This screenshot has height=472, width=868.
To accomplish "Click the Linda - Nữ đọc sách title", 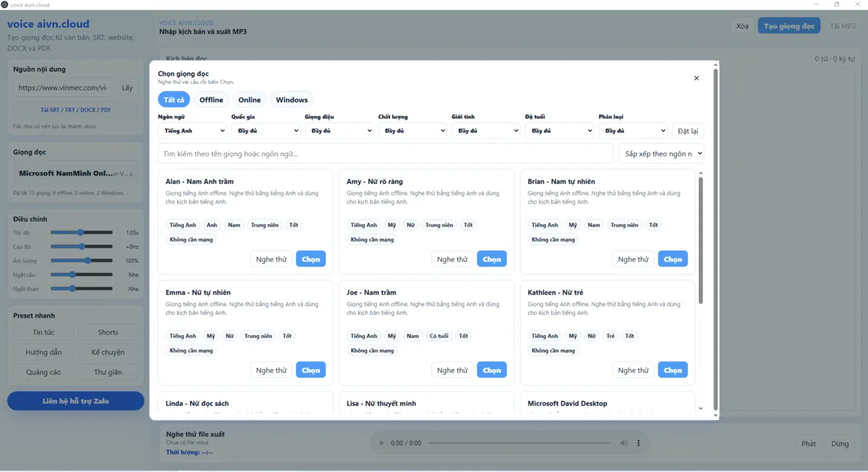I will tap(197, 403).
